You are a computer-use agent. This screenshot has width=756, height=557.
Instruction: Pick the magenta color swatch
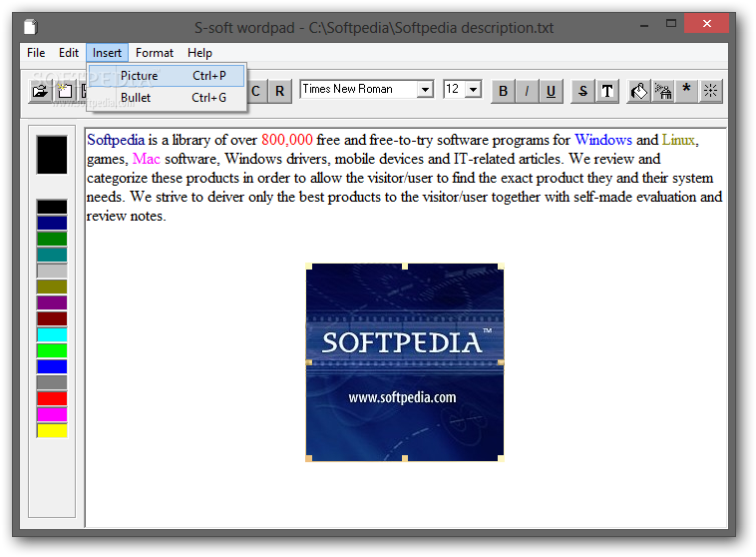coord(52,414)
